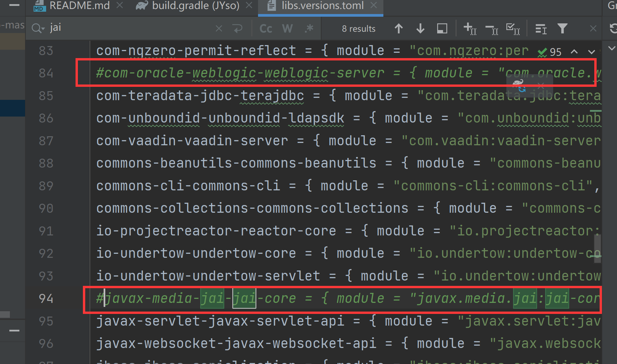Click line number 84 in gutter
Screen dimensions: 617x364
point(46,73)
